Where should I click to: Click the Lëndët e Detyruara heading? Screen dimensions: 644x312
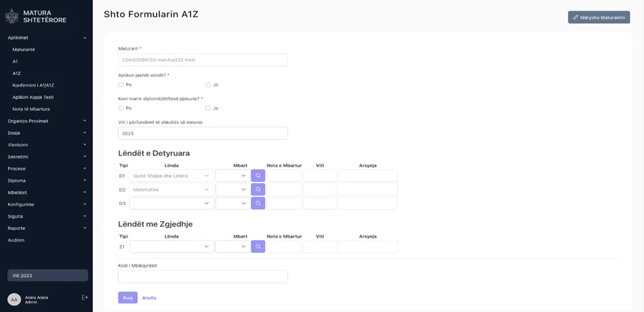point(154,153)
